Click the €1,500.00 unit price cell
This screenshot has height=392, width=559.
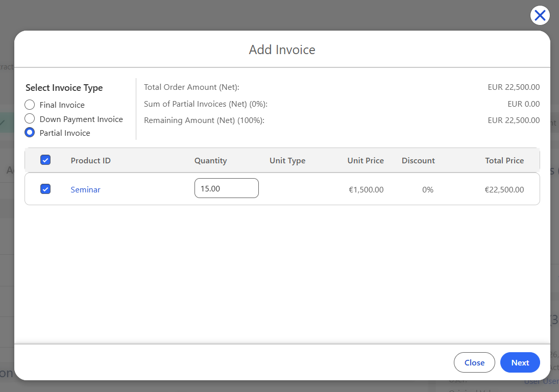(366, 189)
